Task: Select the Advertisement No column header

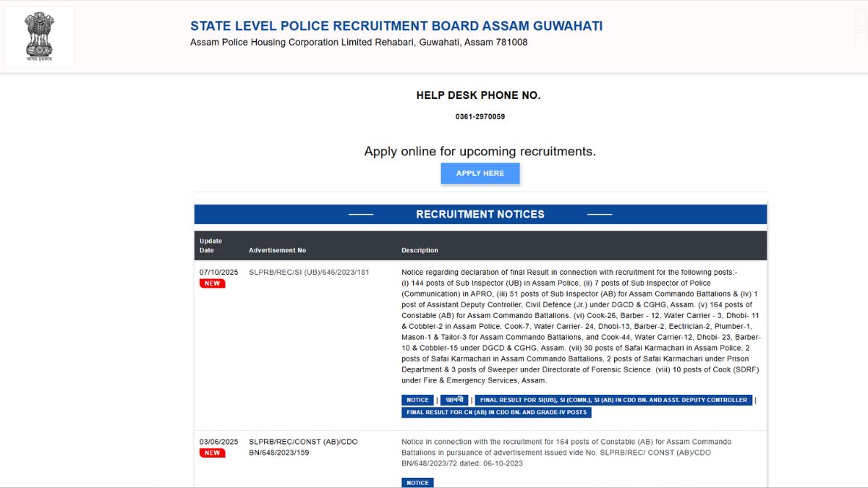Action: click(x=277, y=250)
